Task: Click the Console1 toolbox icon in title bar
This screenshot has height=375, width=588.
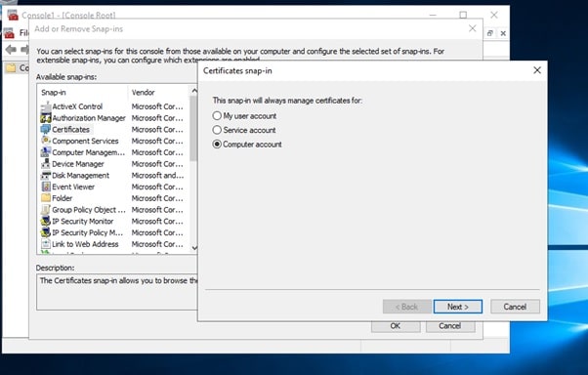Action: click(x=13, y=15)
